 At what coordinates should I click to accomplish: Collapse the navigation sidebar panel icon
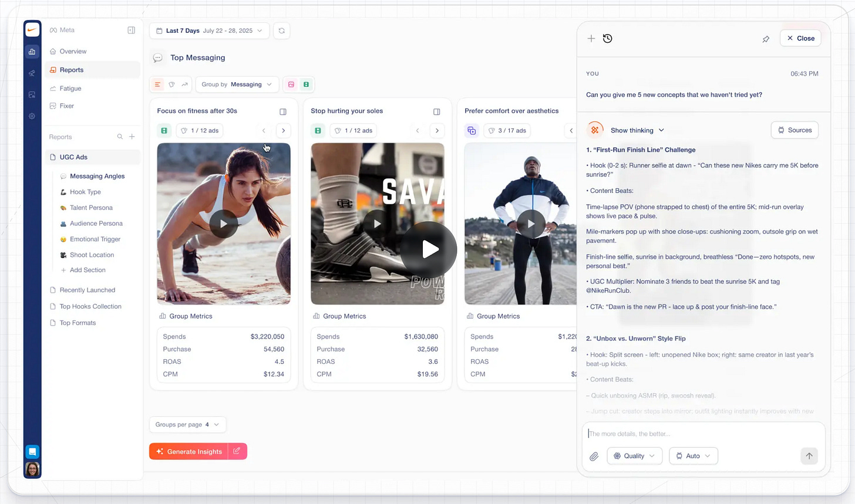(x=132, y=30)
